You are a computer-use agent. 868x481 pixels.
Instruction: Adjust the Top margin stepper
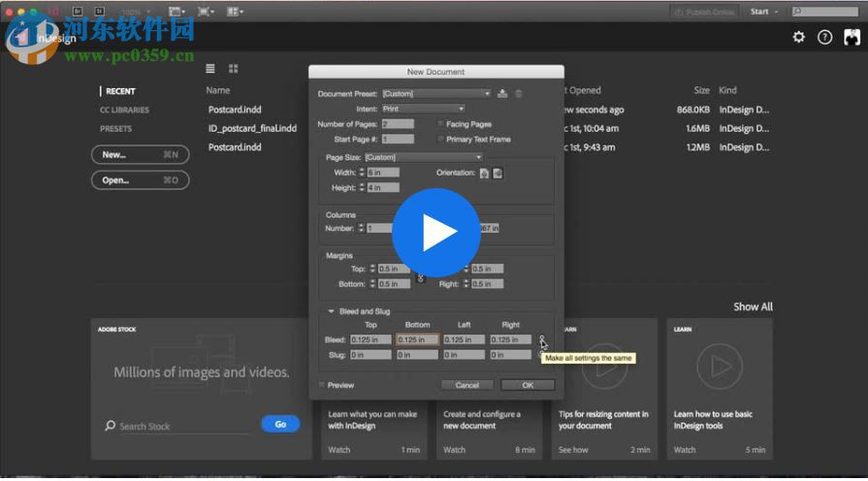372,269
